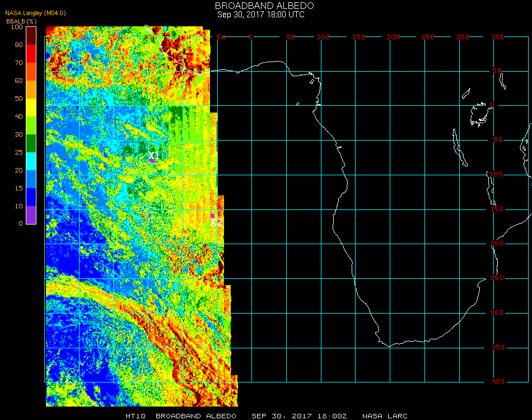
Task: Click the 20E longitude label
Action: 394,36
